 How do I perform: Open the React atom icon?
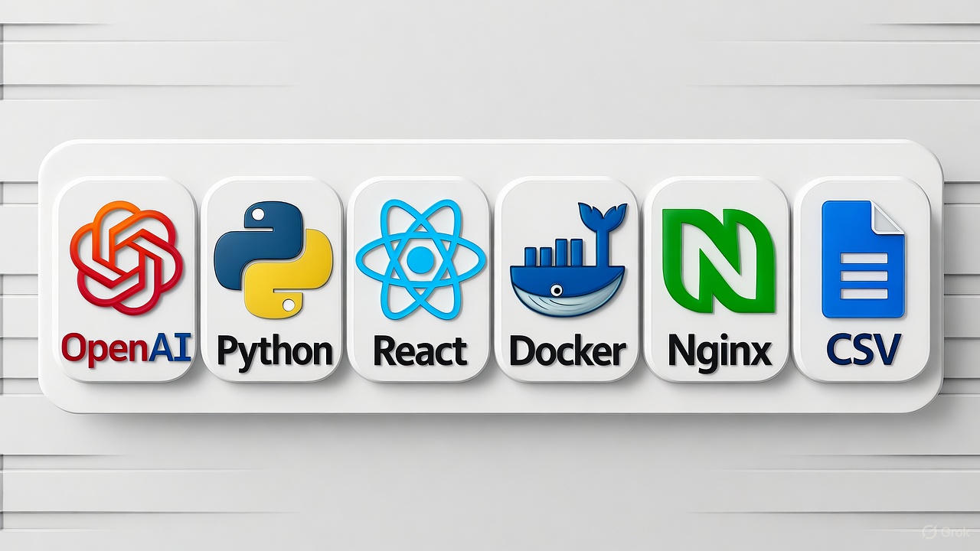pos(420,260)
